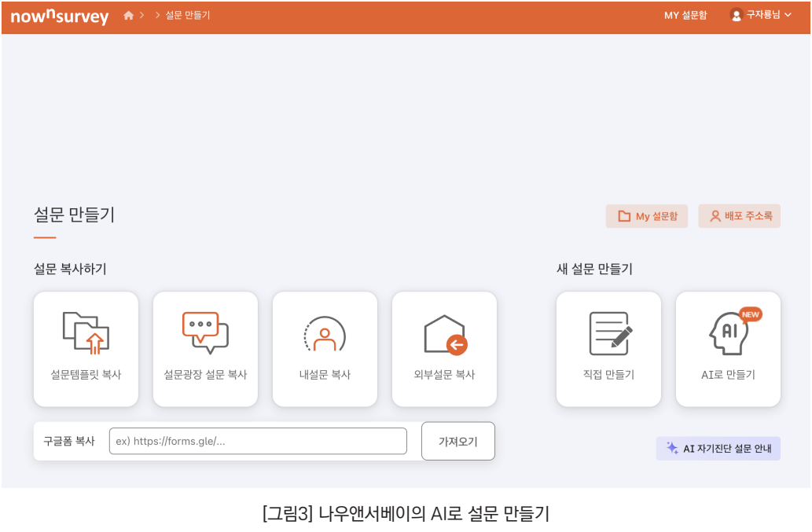Viewport: 812px width, 532px height.
Task: Choose the 내설문 복사 person icon
Action: tap(325, 334)
